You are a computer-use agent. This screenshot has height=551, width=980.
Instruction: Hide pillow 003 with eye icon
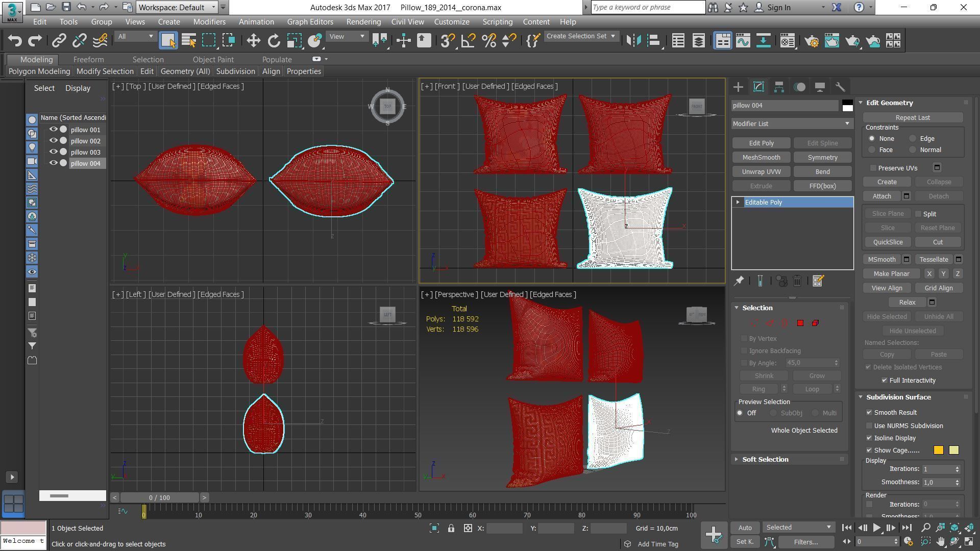tap(53, 152)
